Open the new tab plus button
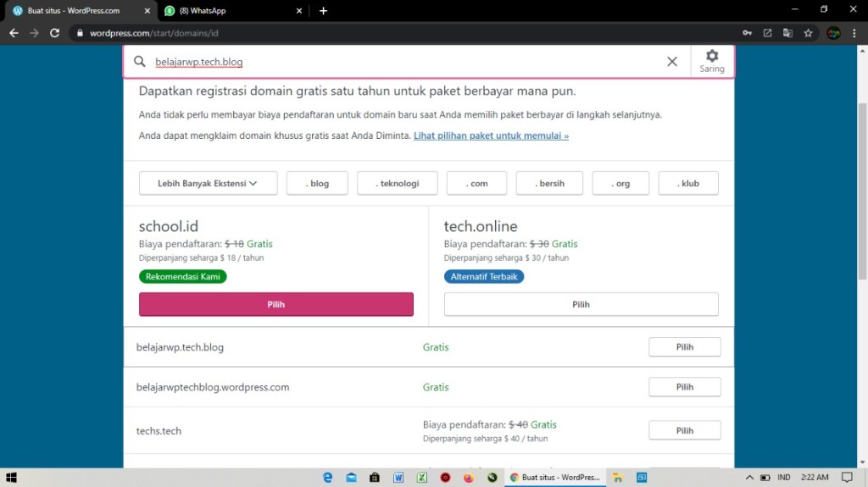This screenshot has width=868, height=487. coord(323,11)
